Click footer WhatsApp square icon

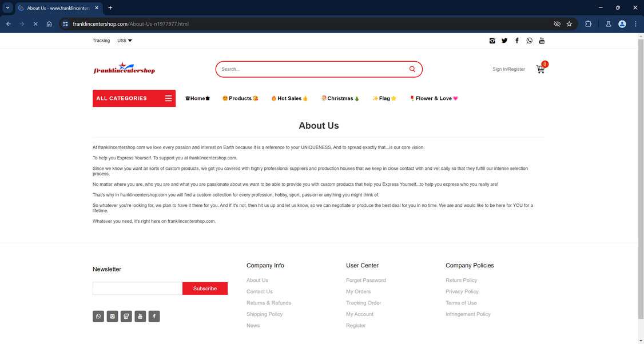[x=98, y=316]
